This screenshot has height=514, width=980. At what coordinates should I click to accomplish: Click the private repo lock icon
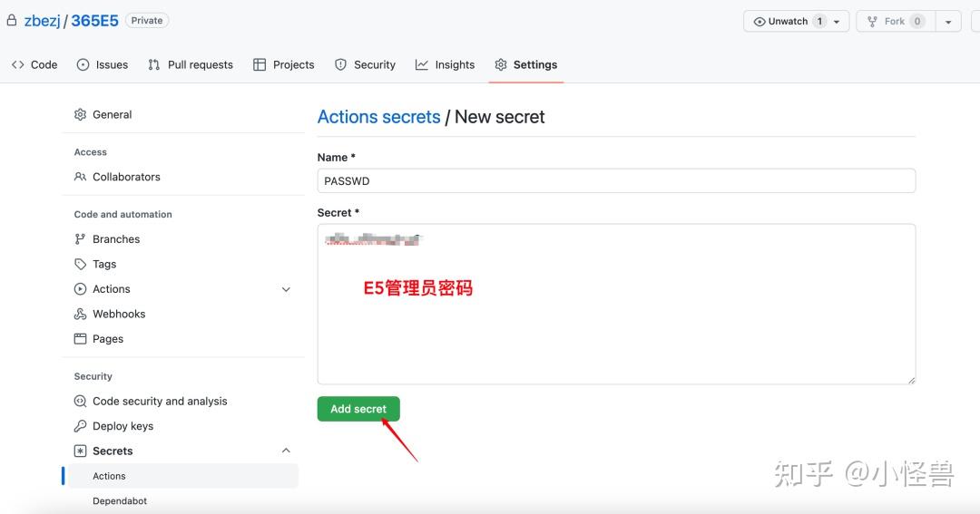[11, 21]
